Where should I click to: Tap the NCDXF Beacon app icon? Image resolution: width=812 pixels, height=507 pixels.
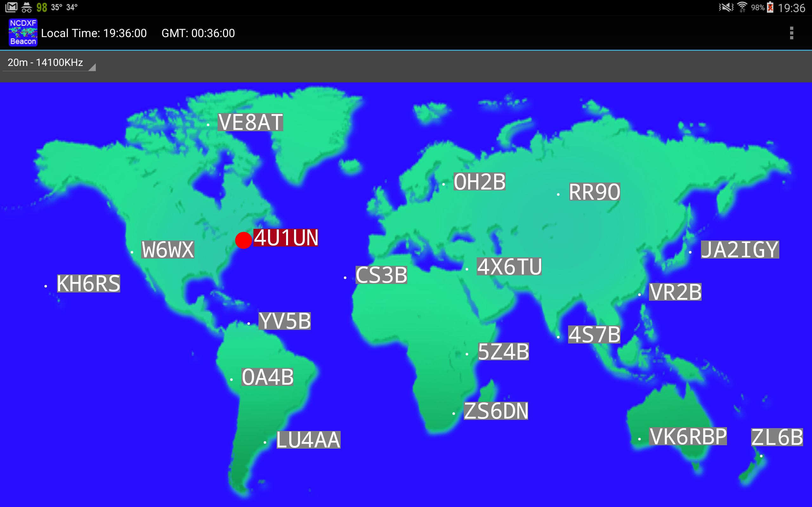coord(23,33)
